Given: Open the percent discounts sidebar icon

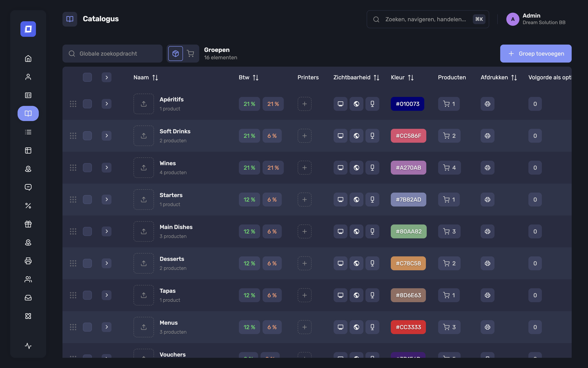Looking at the screenshot, I should pos(28,206).
